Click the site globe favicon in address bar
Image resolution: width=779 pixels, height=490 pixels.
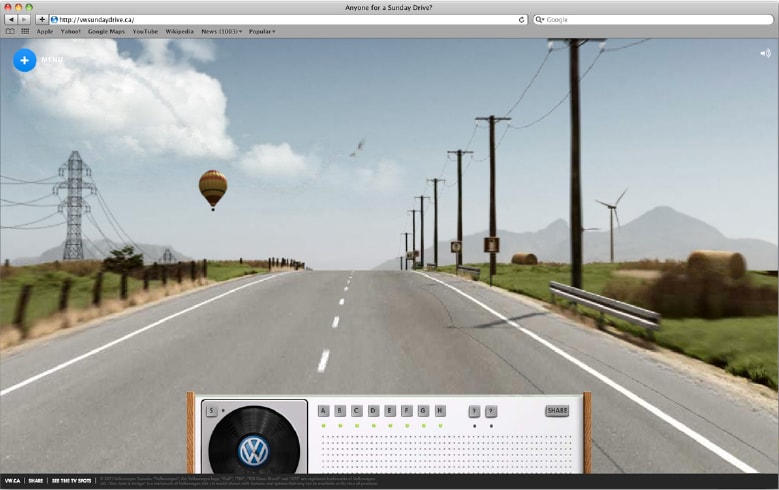tap(54, 20)
